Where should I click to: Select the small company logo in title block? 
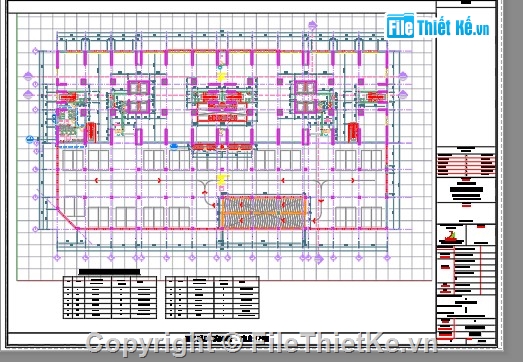[451, 236]
